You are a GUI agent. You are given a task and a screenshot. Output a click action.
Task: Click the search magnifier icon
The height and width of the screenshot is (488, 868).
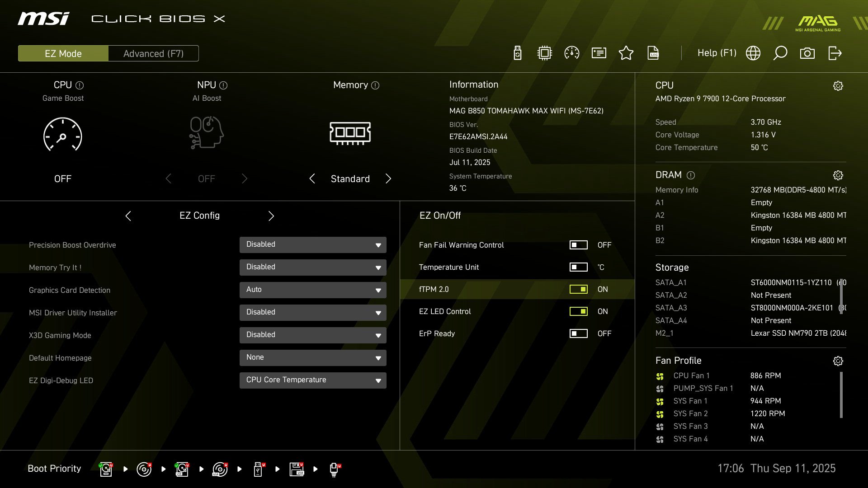click(780, 53)
